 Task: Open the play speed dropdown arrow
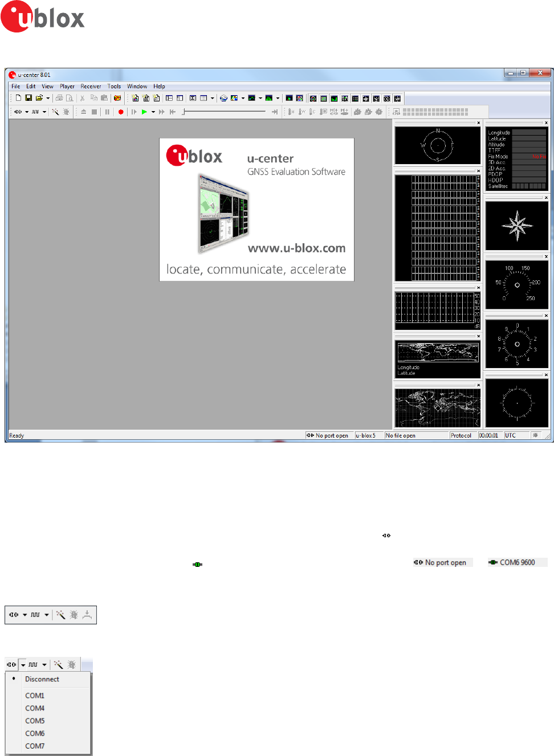tap(153, 112)
